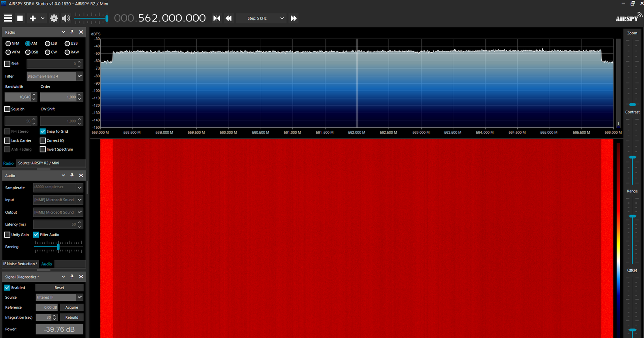Enable Lock Carrier checkbox
The width and height of the screenshot is (644, 338).
click(x=7, y=141)
